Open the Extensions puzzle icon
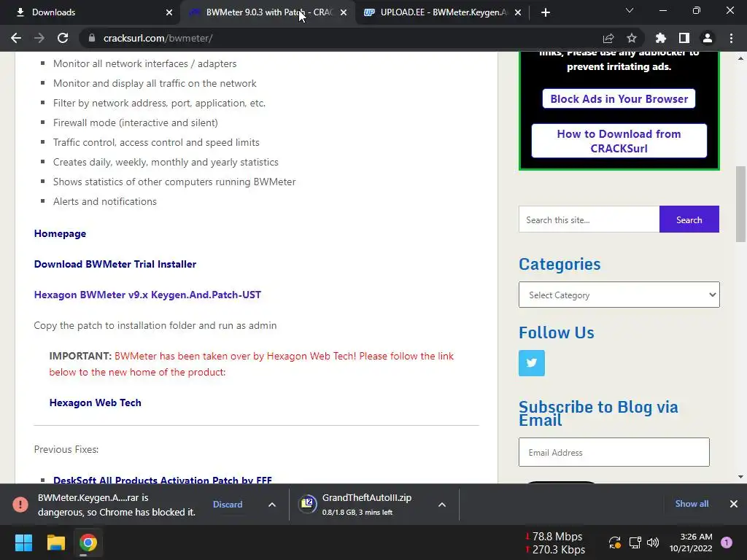The width and height of the screenshot is (747, 560). 660,38
